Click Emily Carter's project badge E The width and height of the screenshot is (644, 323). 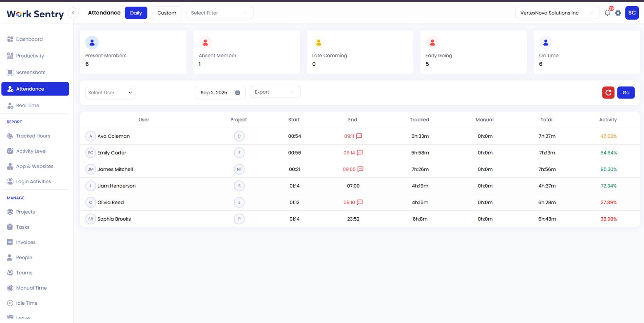pyautogui.click(x=239, y=153)
